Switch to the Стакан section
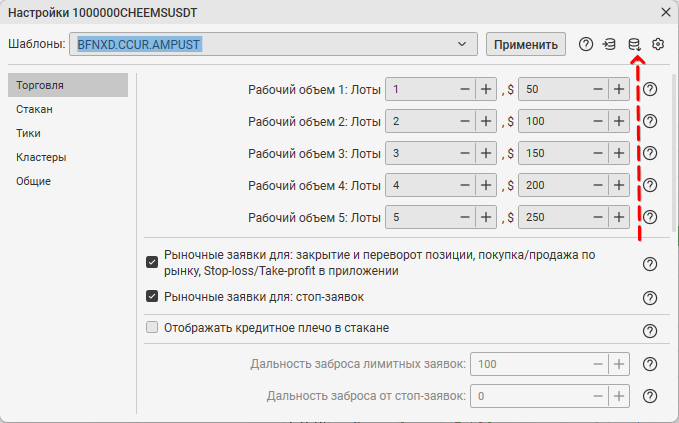Viewport: 679px width, 423px height. pos(34,109)
